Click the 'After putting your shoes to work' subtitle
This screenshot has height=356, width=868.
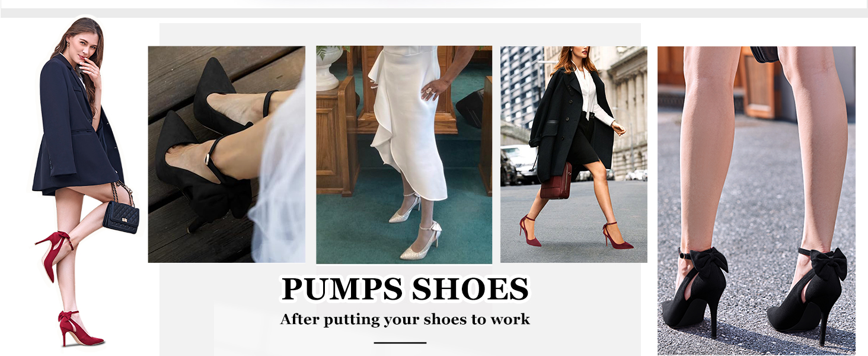(405, 319)
